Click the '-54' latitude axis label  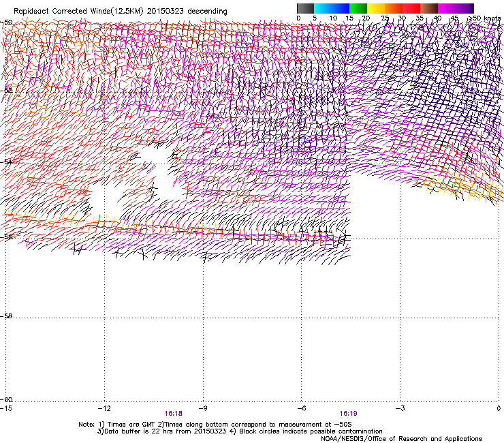[x=6, y=162]
